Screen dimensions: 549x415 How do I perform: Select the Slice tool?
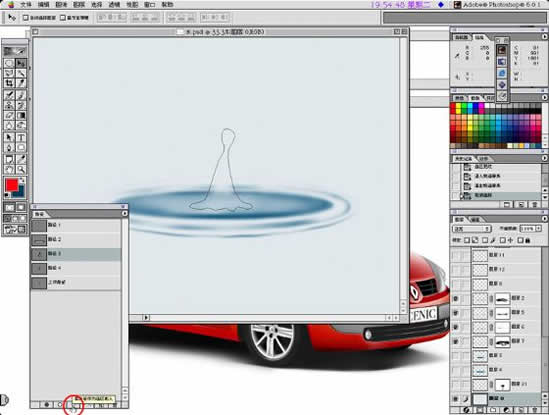click(21, 83)
